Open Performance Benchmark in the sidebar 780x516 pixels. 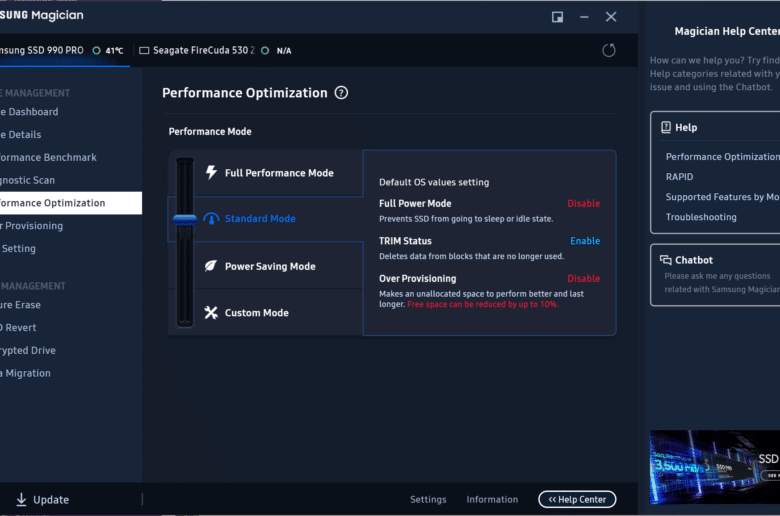(71, 158)
